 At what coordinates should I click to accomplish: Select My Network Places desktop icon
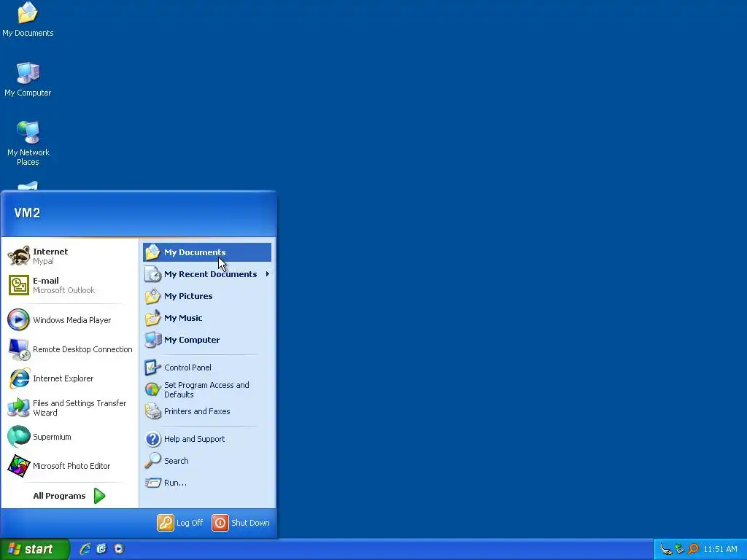coord(28,144)
